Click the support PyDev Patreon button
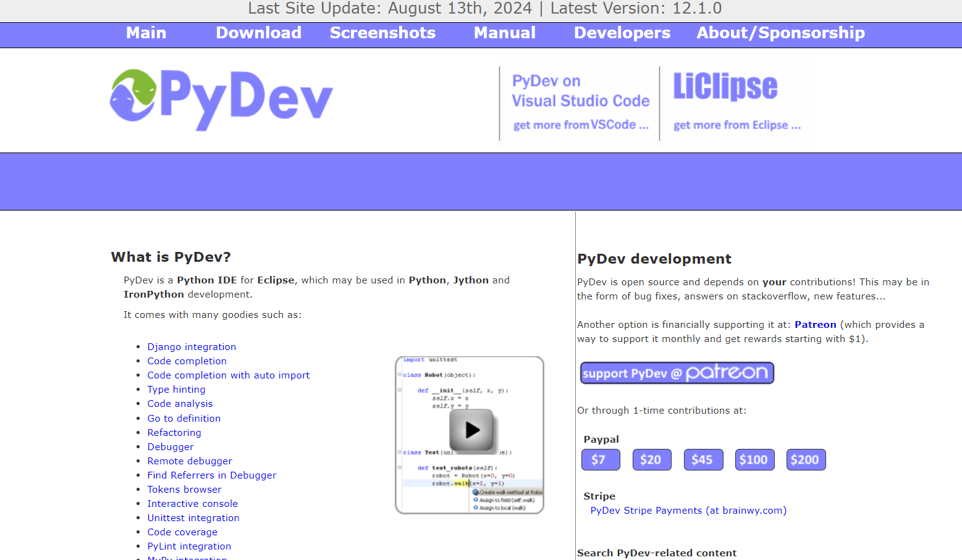 pyautogui.click(x=677, y=373)
